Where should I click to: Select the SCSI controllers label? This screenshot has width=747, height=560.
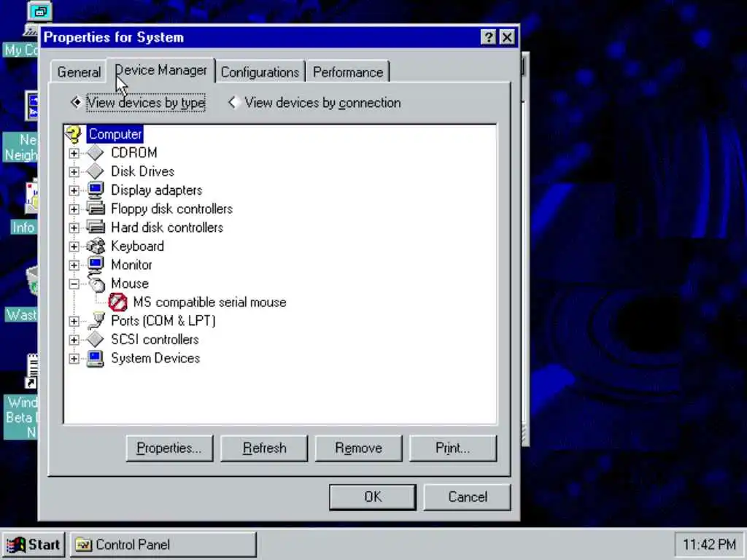(155, 340)
